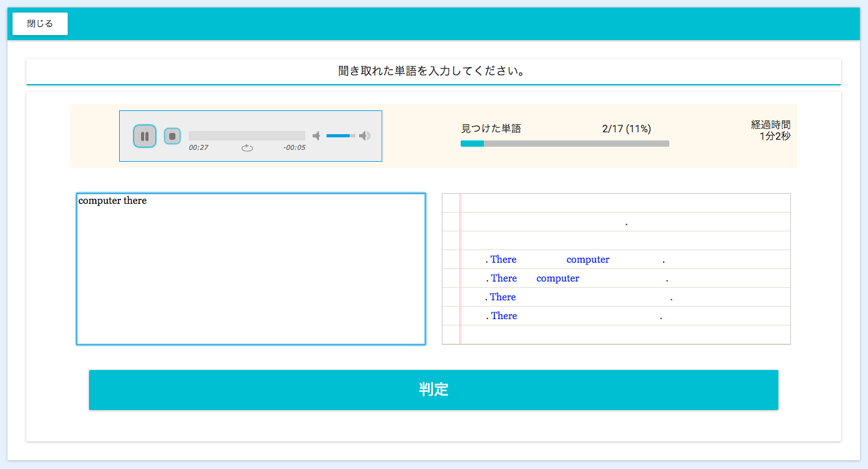Mute using the low volume speaker icon

pos(316,136)
